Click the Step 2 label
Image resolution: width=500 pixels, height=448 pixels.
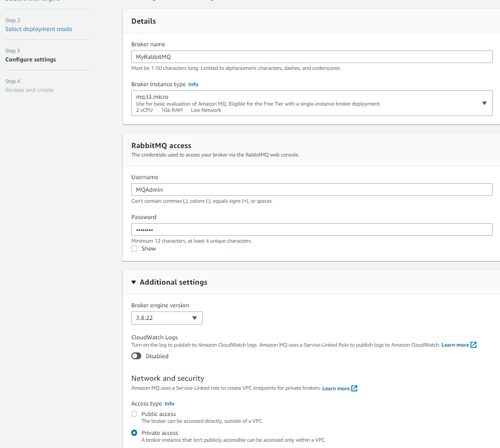(x=13, y=20)
